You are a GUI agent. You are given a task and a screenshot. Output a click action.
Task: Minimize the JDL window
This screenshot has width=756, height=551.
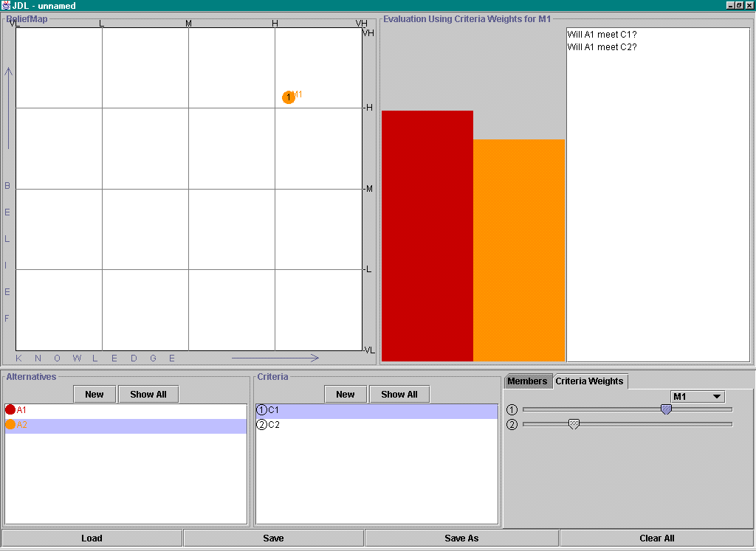[x=730, y=5]
